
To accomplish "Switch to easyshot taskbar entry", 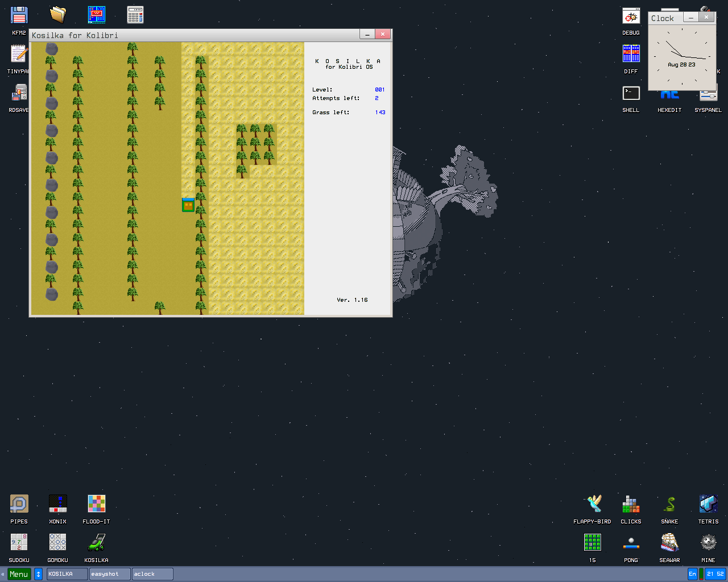I will pos(110,574).
